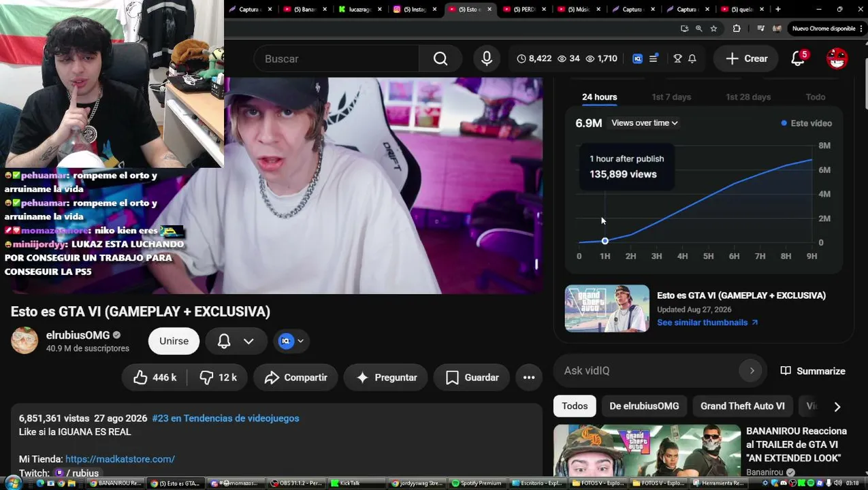Click the vidIQ clock stat 8,422
Screen dimensions: 868x490
(x=534, y=59)
